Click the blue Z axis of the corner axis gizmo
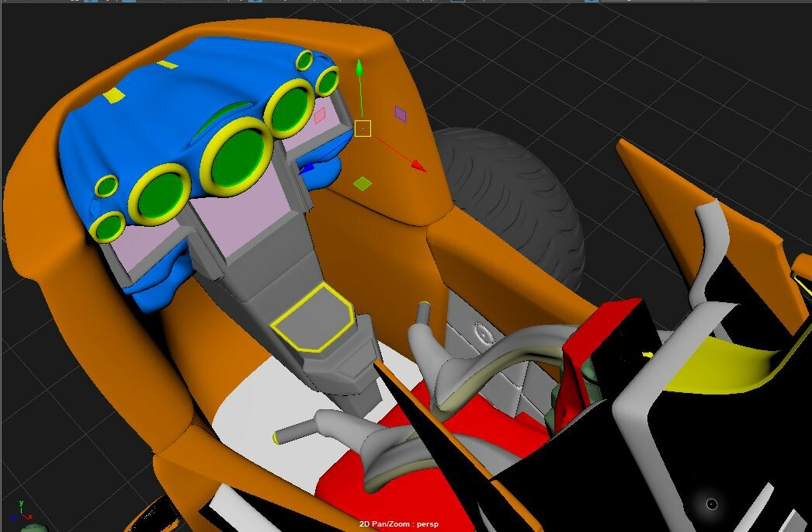Image resolution: width=812 pixels, height=532 pixels. click(13, 517)
